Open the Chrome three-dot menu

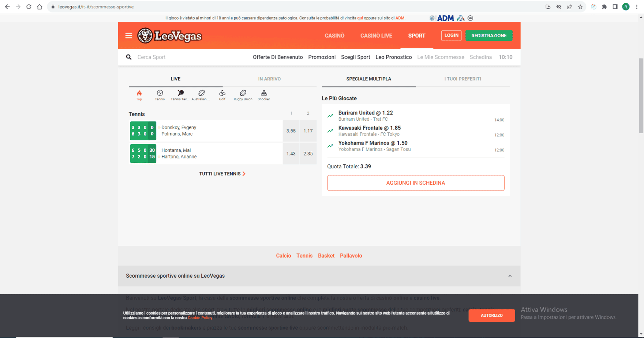coord(637,7)
